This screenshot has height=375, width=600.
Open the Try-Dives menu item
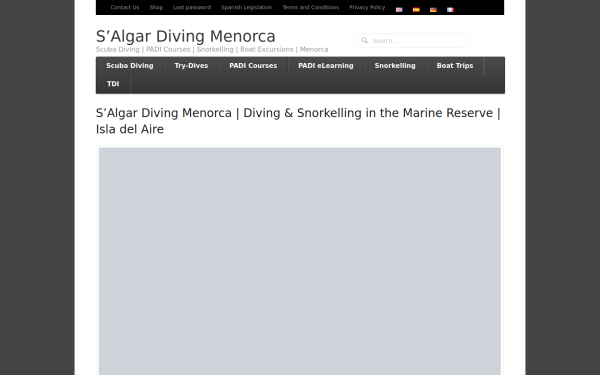[191, 66]
